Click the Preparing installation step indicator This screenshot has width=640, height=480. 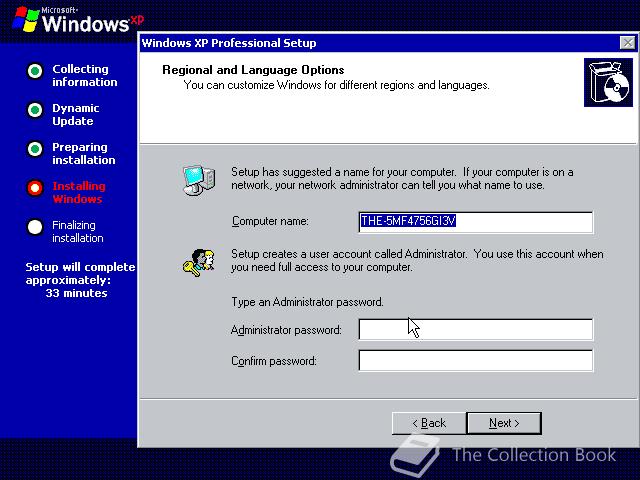point(35,149)
